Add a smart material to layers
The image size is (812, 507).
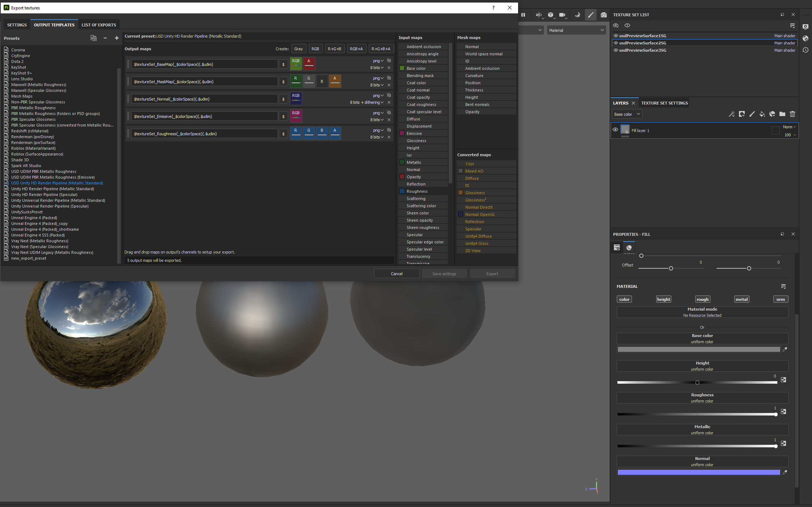coord(772,114)
